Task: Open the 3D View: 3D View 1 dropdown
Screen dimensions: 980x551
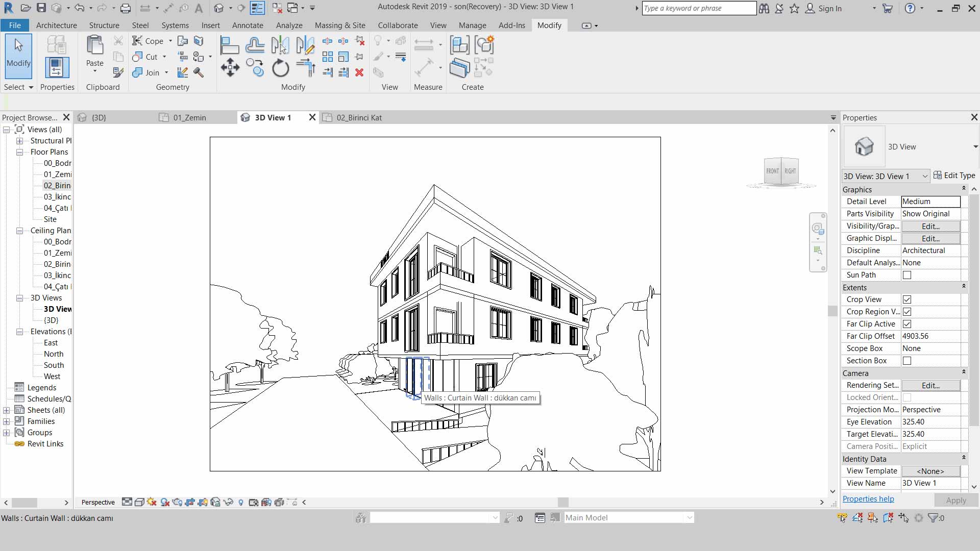Action: point(886,176)
